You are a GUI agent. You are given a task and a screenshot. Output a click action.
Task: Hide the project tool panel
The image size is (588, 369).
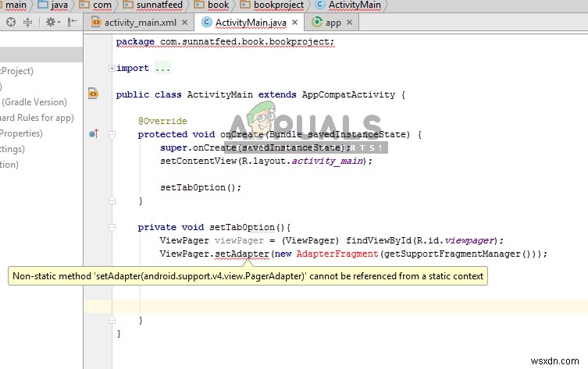[x=72, y=22]
